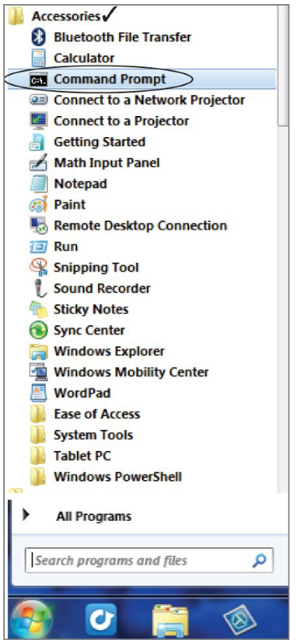Click the Command Prompt black console icon
The width and height of the screenshot is (296, 644).
click(39, 79)
